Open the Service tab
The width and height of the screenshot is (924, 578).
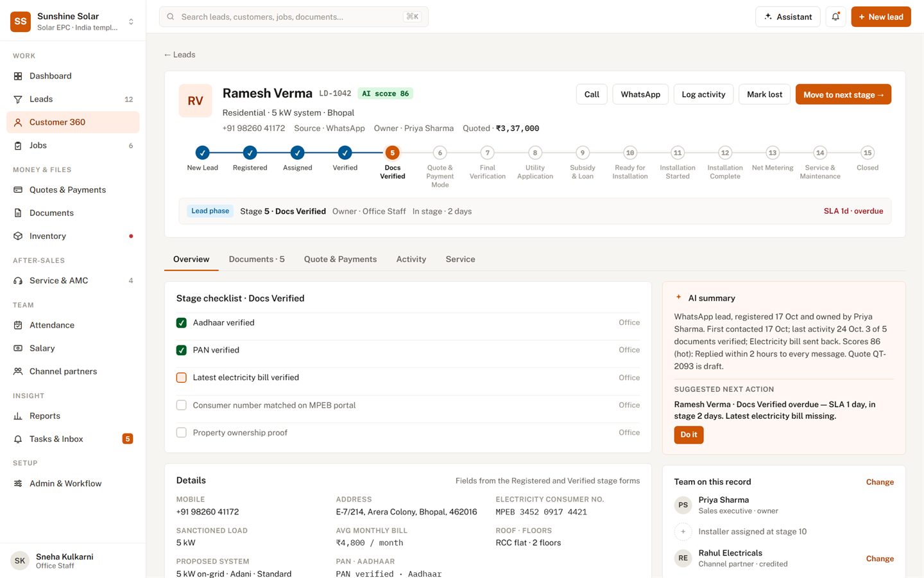coord(460,259)
